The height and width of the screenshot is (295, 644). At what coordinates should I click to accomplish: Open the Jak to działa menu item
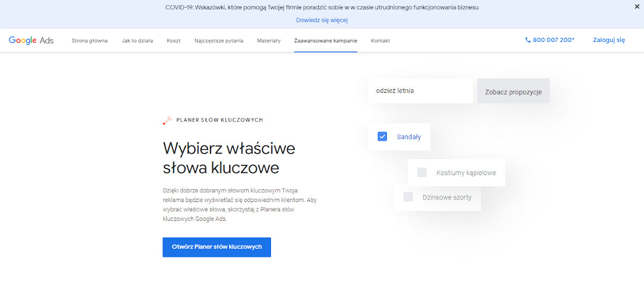coord(137,41)
